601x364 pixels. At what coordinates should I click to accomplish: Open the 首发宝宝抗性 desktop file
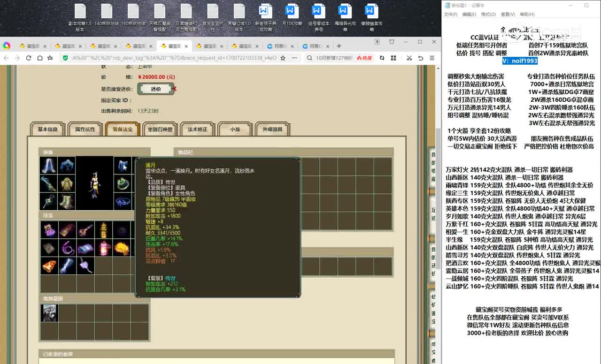click(213, 18)
